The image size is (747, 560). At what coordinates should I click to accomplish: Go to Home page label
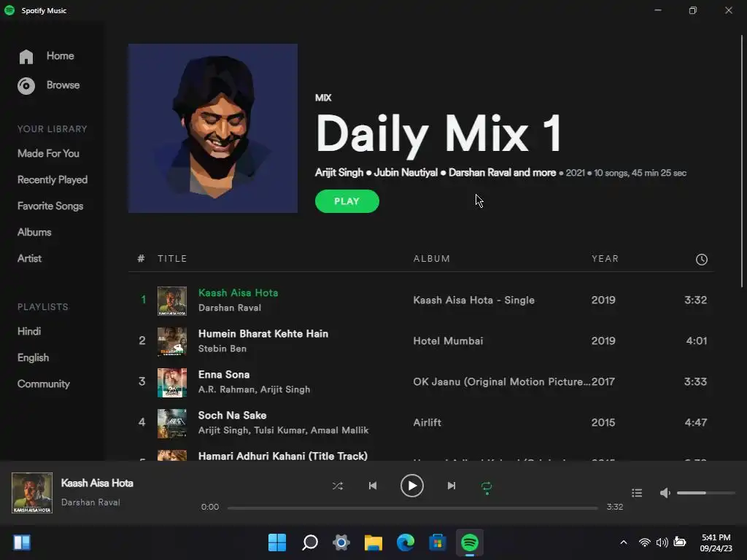[60, 55]
